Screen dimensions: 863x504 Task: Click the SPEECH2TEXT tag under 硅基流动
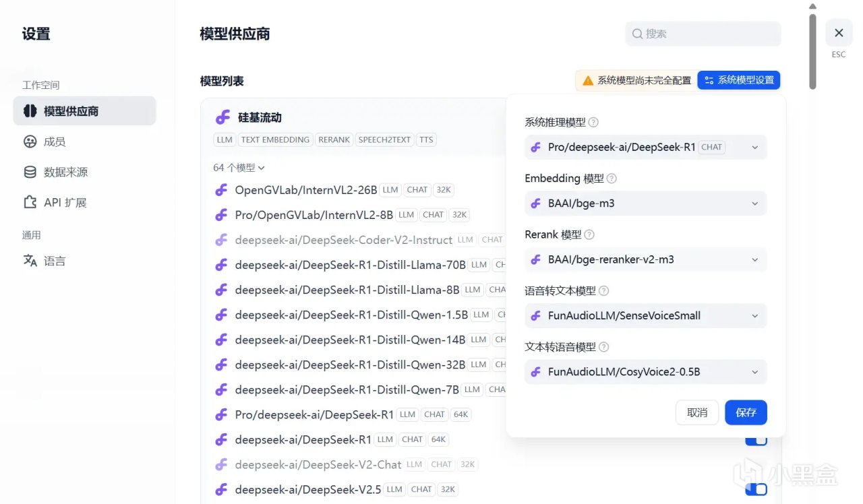tap(384, 139)
